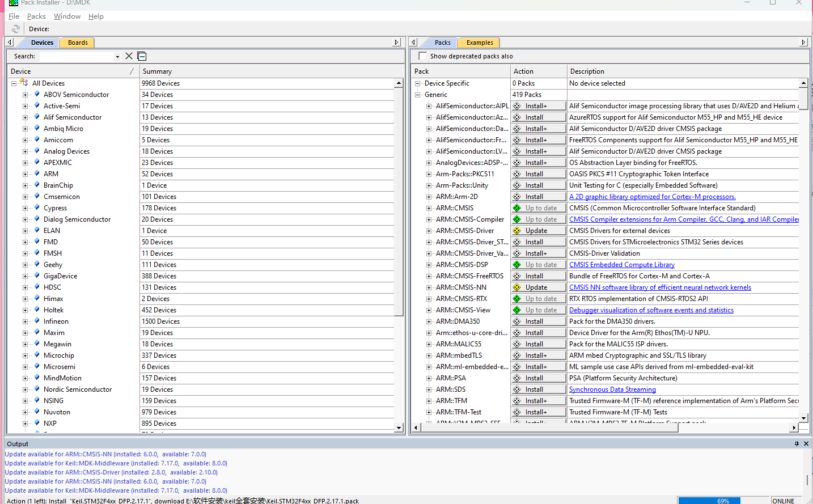
Task: Click install icon for ARM::PSA row
Action: click(x=517, y=378)
